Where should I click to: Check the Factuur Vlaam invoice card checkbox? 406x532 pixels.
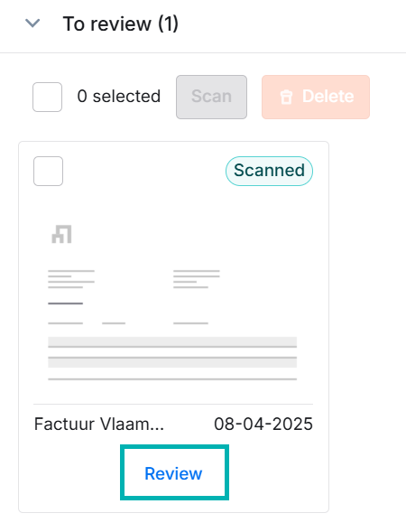pos(48,171)
